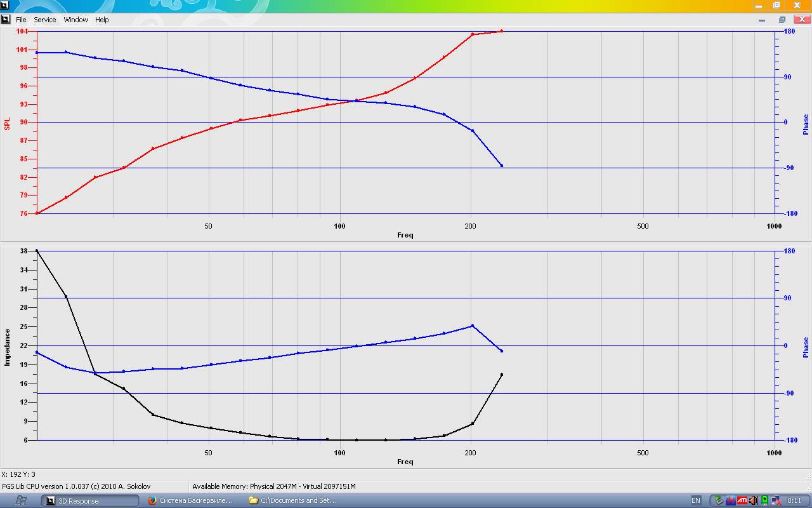
Task: Open the ATI tray icon
Action: [742, 500]
